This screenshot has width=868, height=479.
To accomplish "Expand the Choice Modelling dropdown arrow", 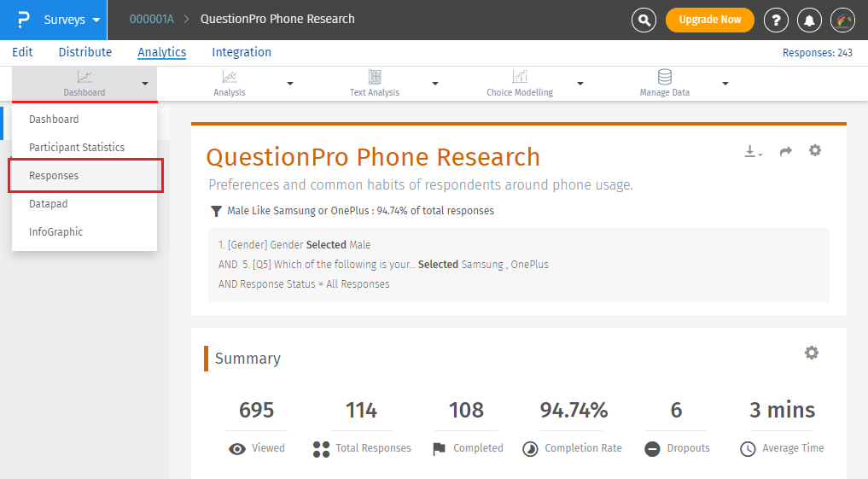I will click(x=580, y=84).
